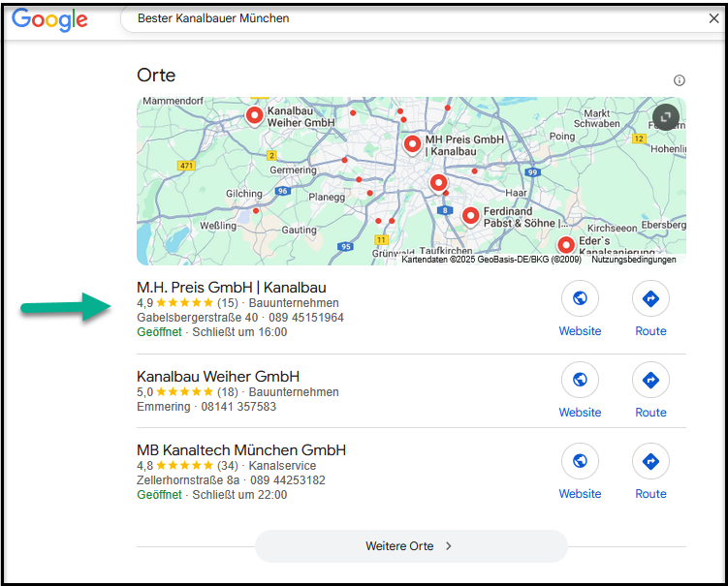
Task: Click the Google logo
Action: [x=49, y=19]
